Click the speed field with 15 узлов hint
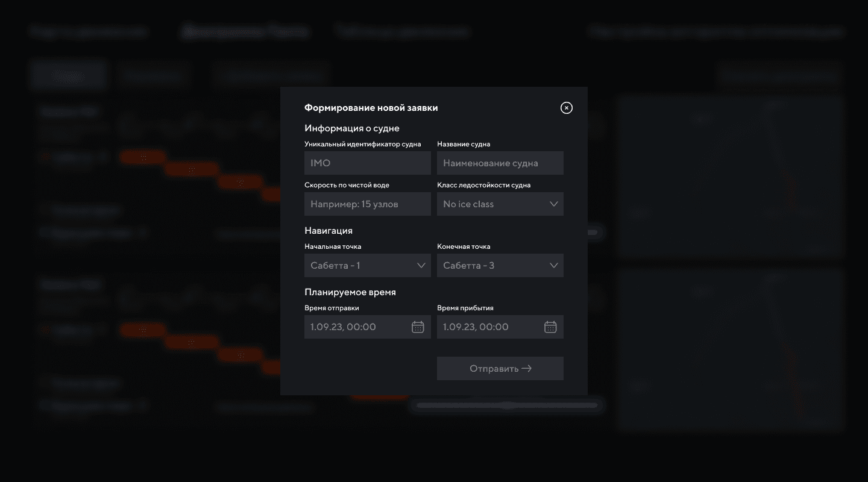Screen dimensions: 868x482 pyautogui.click(x=368, y=204)
